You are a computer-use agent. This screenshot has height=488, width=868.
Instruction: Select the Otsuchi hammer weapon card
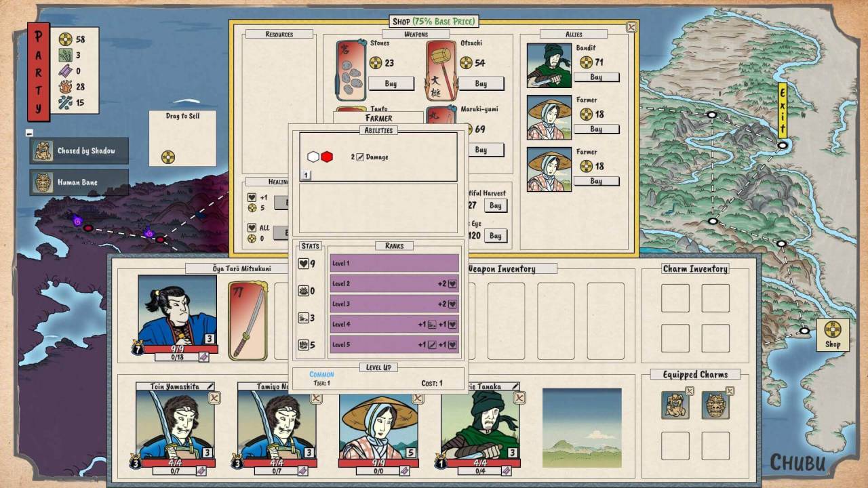(441, 70)
